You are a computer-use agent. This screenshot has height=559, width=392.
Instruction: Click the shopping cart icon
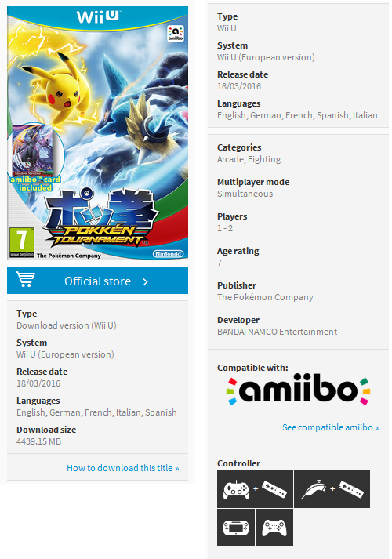[x=26, y=280]
